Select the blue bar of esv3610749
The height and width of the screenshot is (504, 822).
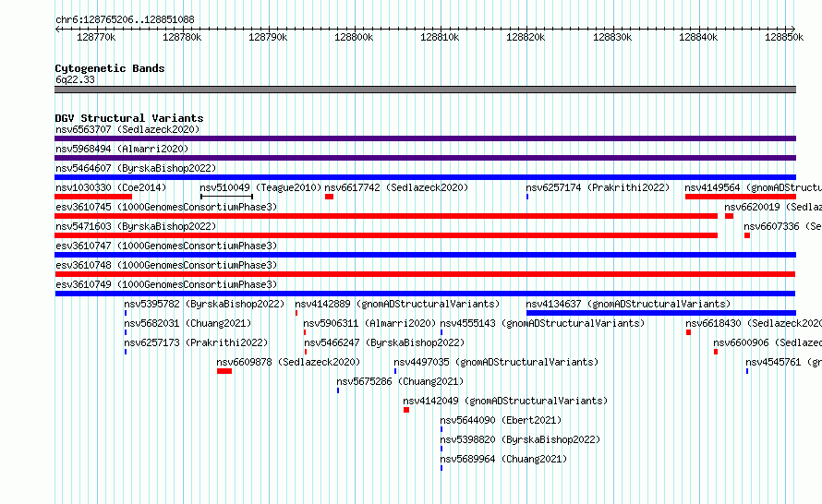click(x=425, y=294)
